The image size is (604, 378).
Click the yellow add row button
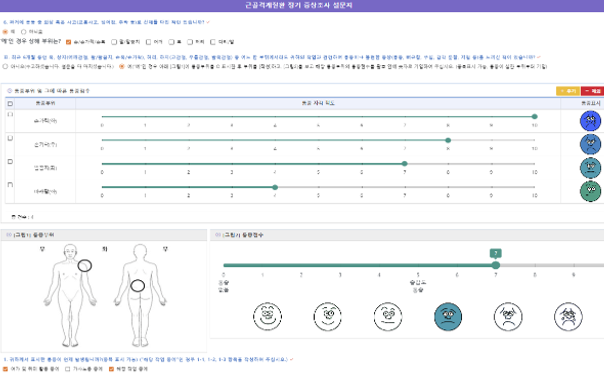pyautogui.click(x=568, y=91)
